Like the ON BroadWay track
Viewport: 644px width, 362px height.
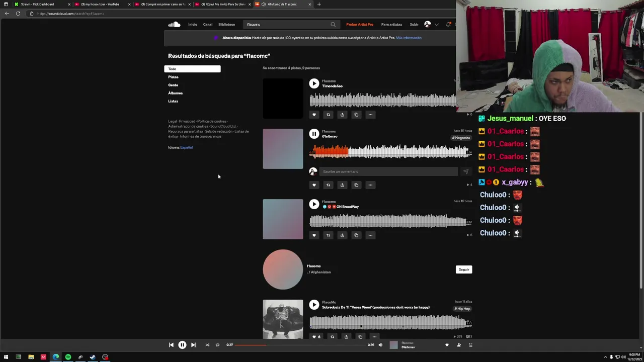click(x=314, y=235)
